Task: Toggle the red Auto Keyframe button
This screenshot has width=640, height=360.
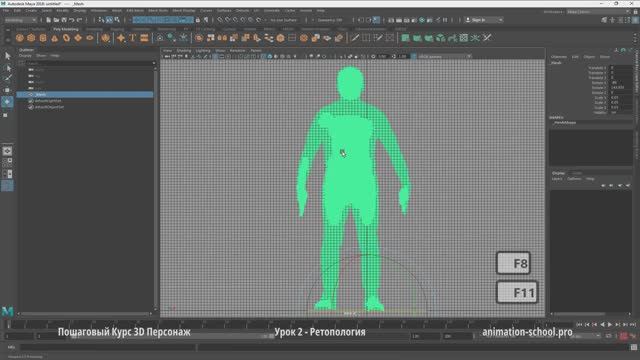Action: tap(624, 336)
